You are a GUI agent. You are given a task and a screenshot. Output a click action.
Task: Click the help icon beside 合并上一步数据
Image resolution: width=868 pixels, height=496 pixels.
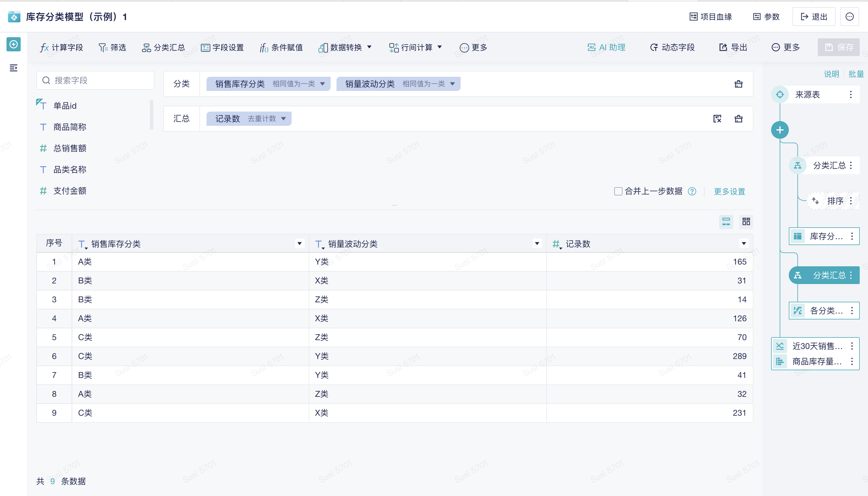click(x=692, y=191)
